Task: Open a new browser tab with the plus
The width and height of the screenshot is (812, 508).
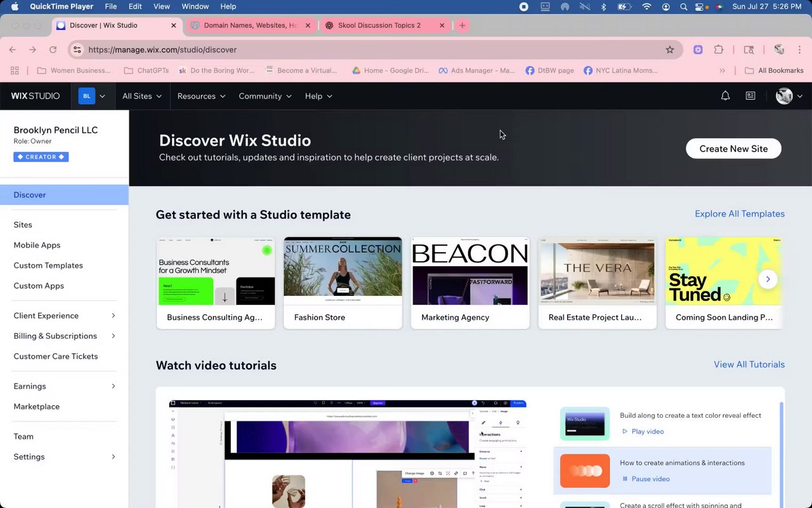Action: [x=462, y=25]
